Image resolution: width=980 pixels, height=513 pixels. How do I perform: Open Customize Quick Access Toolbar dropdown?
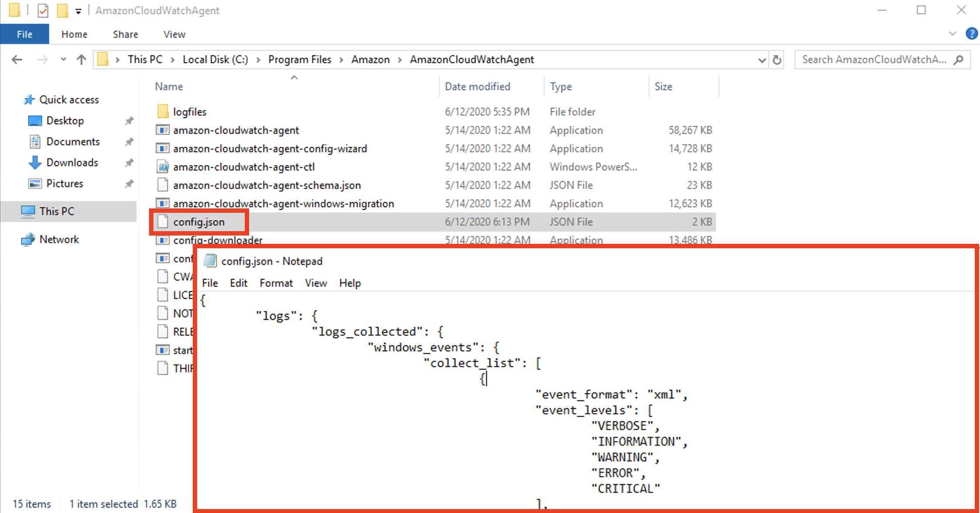[78, 11]
